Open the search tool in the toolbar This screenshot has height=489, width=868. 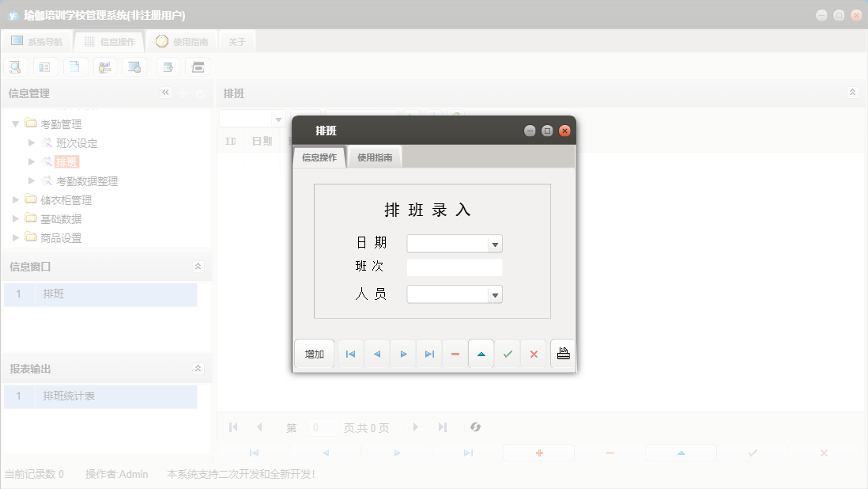(15, 66)
